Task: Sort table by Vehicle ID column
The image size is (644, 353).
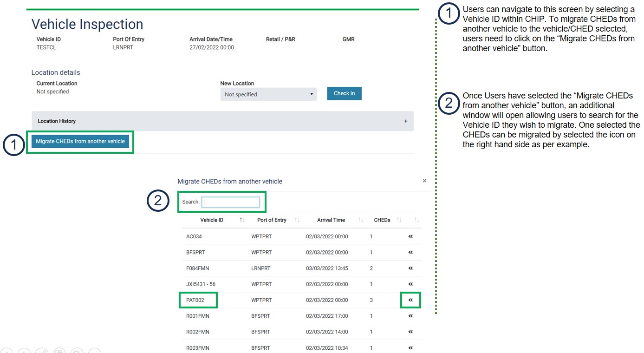Action: tap(212, 220)
